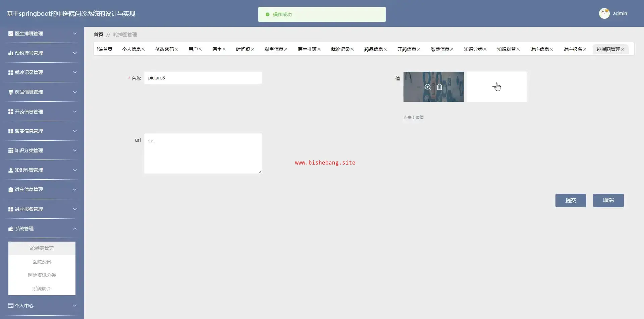
Task: Close the 开药信息 tab
Action: [x=419, y=49]
